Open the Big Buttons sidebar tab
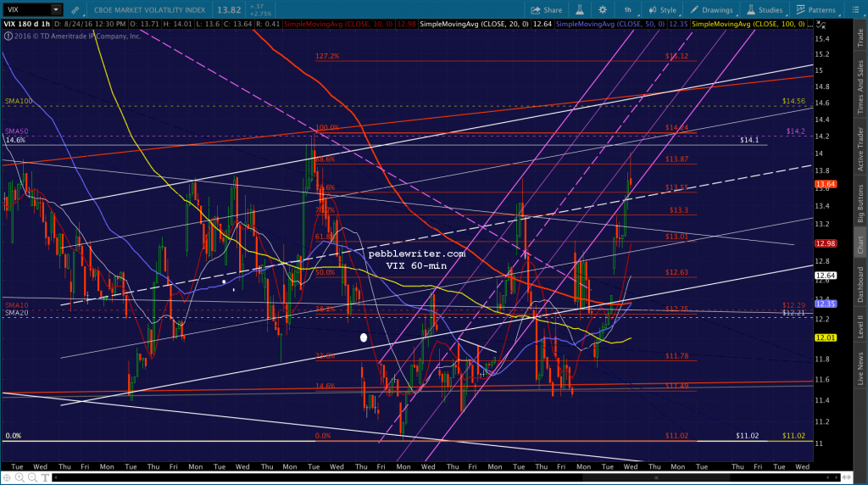The height and width of the screenshot is (485, 868). point(860,203)
